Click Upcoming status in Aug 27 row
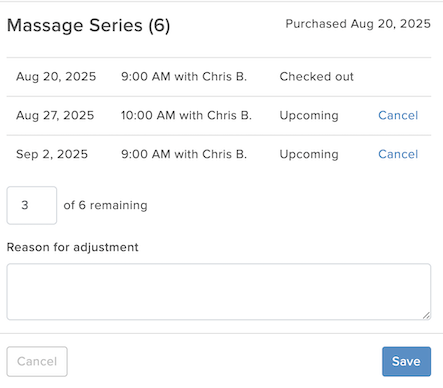The width and height of the screenshot is (443, 388). pyautogui.click(x=309, y=116)
